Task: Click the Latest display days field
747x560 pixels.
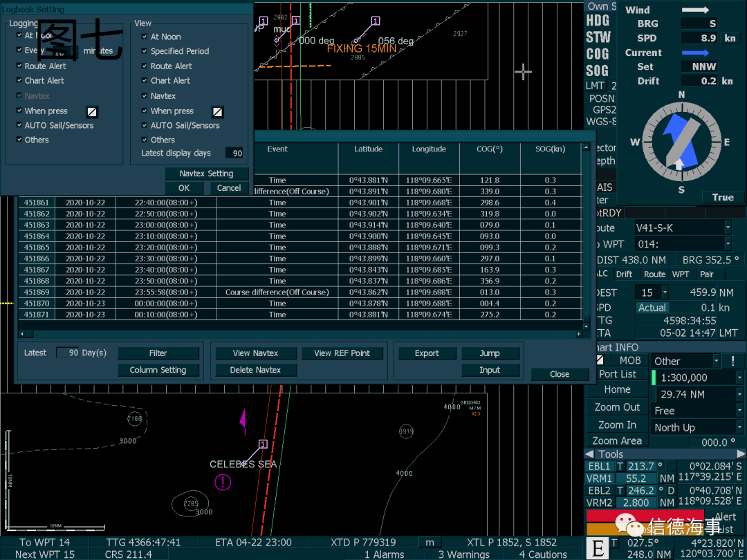Action: click(234, 153)
